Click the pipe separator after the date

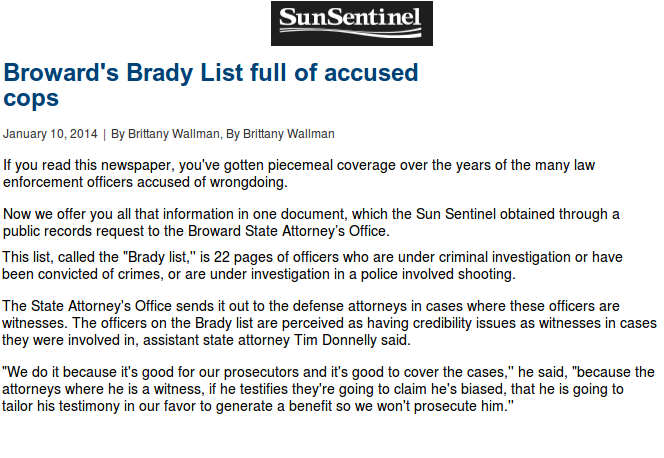tap(104, 134)
